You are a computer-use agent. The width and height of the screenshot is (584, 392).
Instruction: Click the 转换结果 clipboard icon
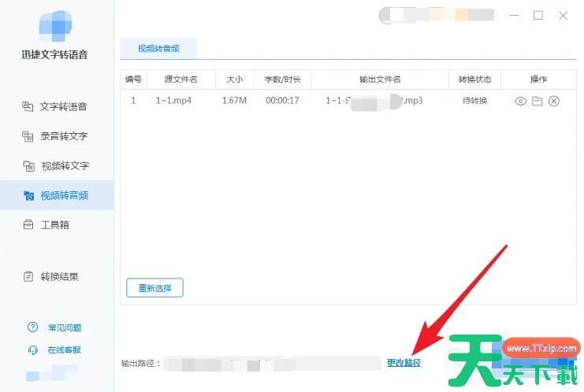click(28, 276)
